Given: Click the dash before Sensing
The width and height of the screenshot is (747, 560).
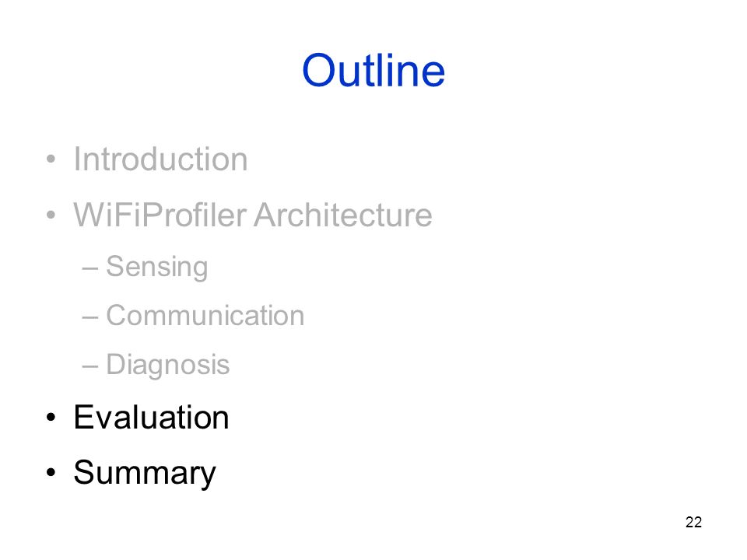Looking at the screenshot, I should point(90,268).
